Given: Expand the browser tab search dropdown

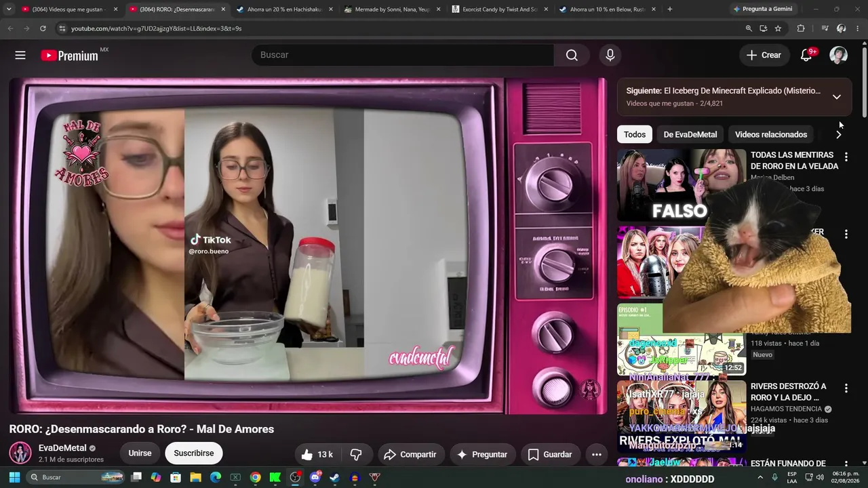Looking at the screenshot, I should tap(9, 9).
